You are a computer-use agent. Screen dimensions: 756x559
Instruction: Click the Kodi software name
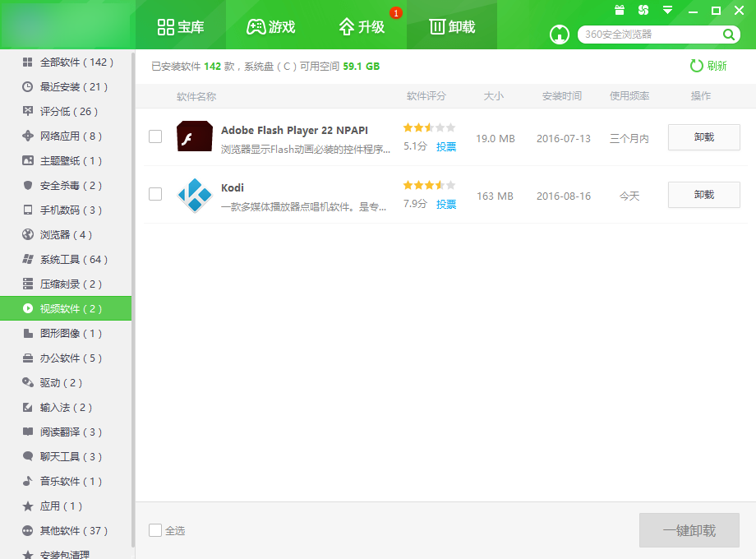click(x=233, y=187)
